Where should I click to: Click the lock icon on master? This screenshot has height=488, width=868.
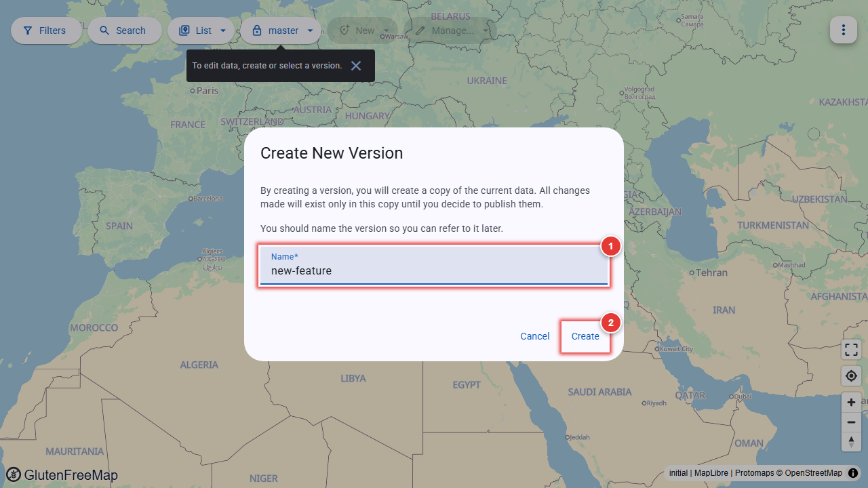[257, 30]
